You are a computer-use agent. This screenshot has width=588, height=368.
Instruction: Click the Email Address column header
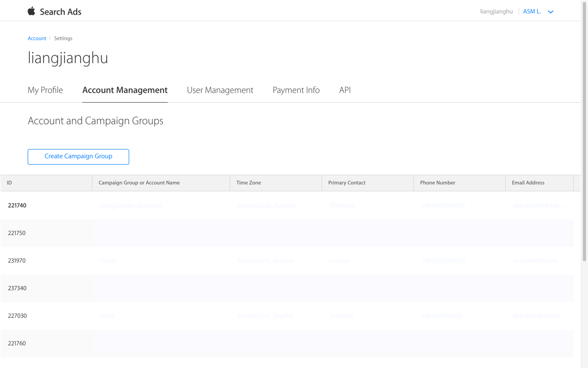(539, 183)
